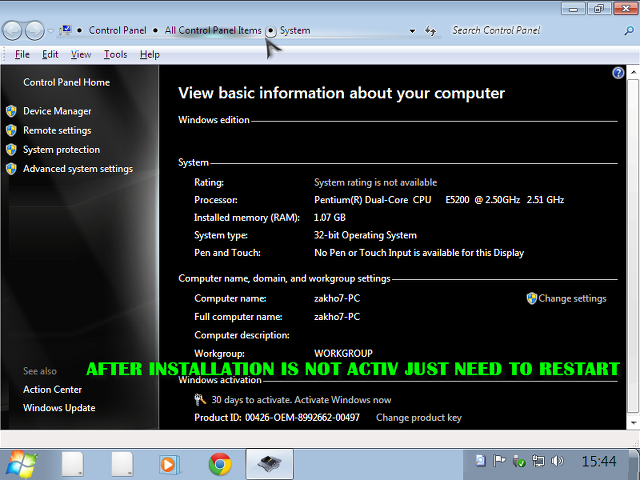Select All Control Panel Items breadcrumb
640x480 pixels.
point(213,31)
